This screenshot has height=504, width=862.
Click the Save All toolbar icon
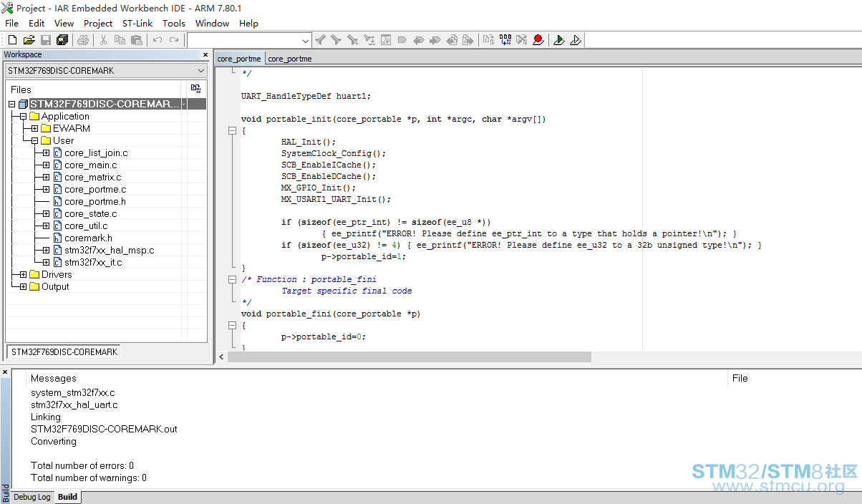62,40
